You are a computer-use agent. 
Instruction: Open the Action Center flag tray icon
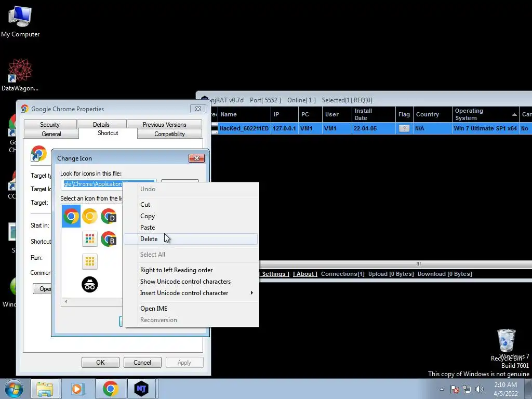[455, 389]
